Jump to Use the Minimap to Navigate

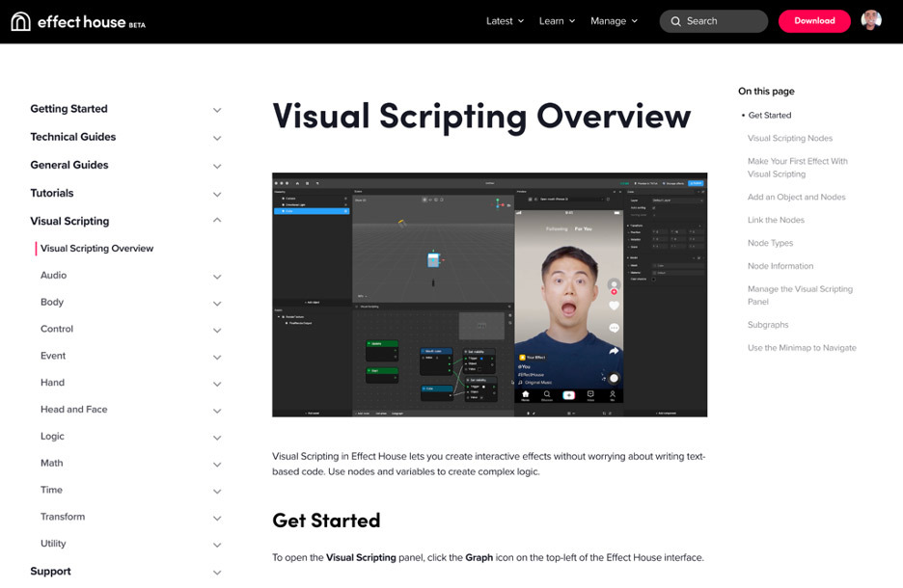point(802,348)
